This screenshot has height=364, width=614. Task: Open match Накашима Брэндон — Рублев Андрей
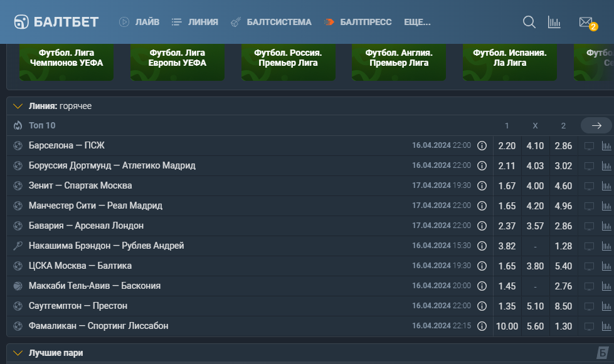[x=106, y=246]
